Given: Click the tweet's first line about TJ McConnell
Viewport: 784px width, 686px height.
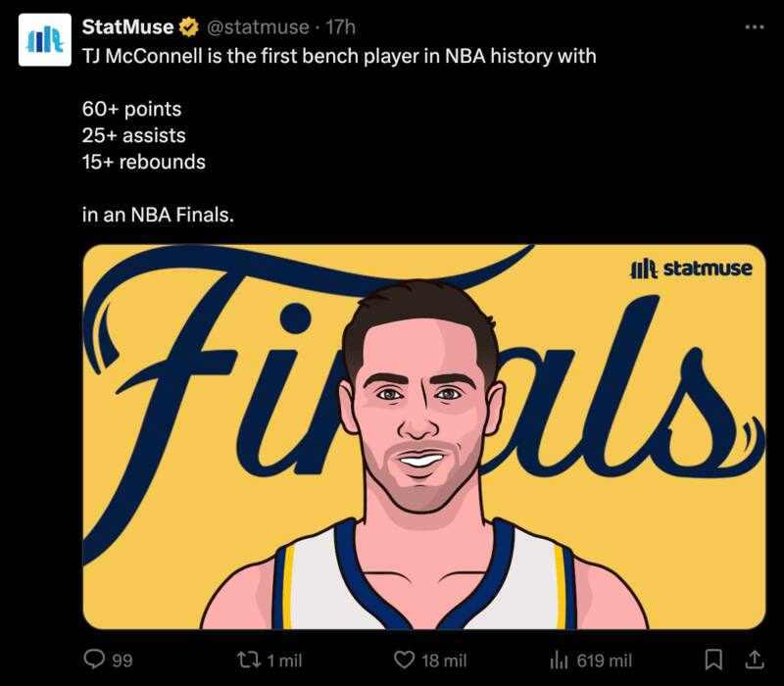Looking at the screenshot, I should click(339, 57).
